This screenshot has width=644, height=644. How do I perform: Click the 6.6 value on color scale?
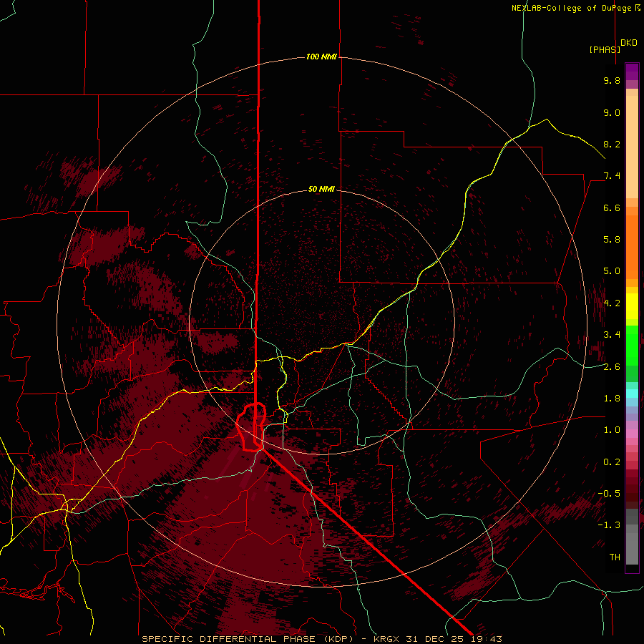(x=612, y=208)
